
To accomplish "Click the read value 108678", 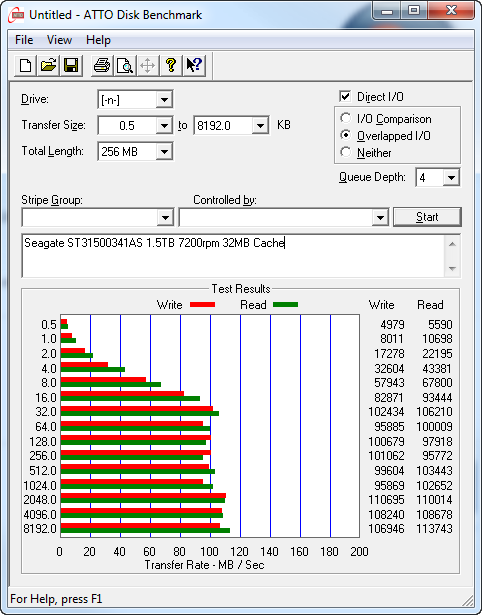I will [434, 514].
